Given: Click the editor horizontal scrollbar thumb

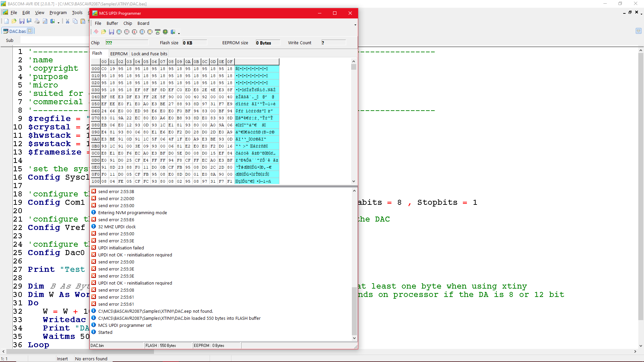Looking at the screenshot, I should tap(80, 352).
